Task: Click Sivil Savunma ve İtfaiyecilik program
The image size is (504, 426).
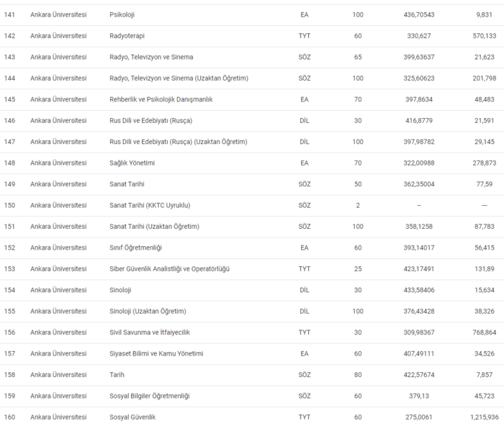Action: coord(149,332)
